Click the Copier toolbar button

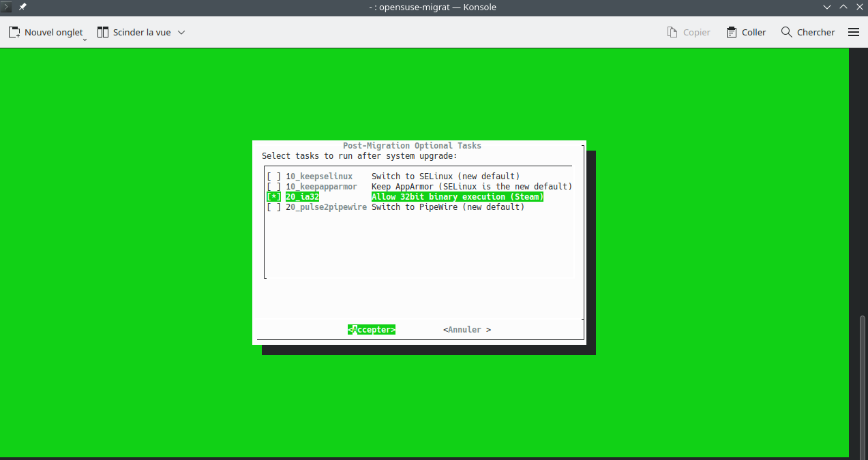coord(689,32)
